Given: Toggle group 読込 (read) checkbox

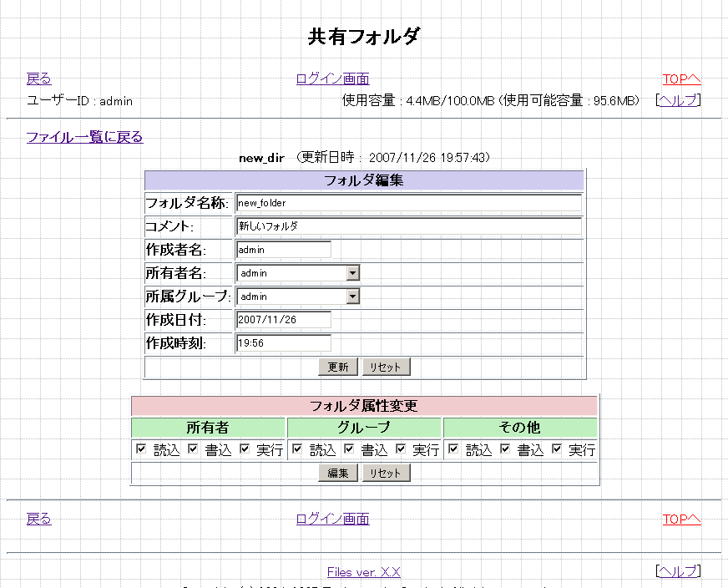Looking at the screenshot, I should coord(297,449).
